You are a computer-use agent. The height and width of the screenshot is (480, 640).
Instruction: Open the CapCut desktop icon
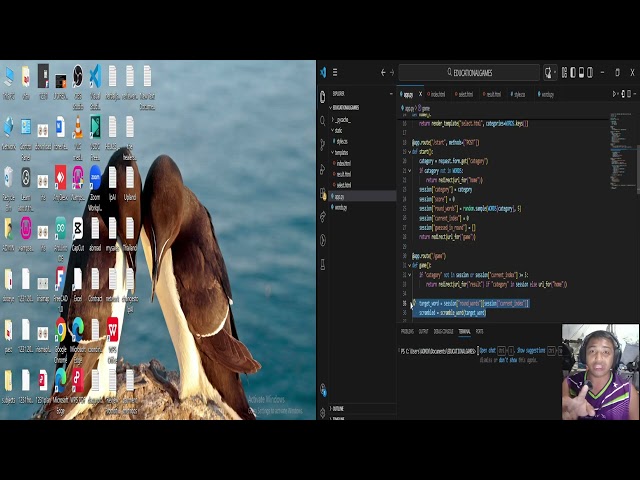coord(78,234)
